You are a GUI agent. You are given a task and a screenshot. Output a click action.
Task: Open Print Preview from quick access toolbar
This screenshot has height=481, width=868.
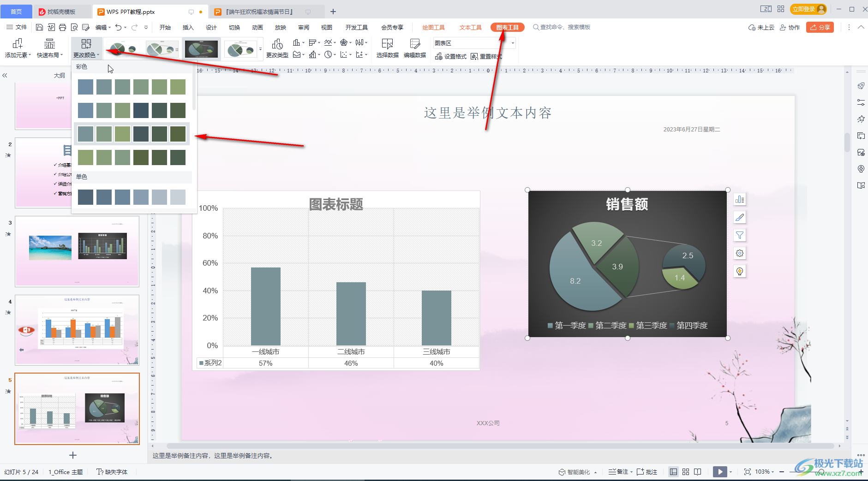point(74,27)
